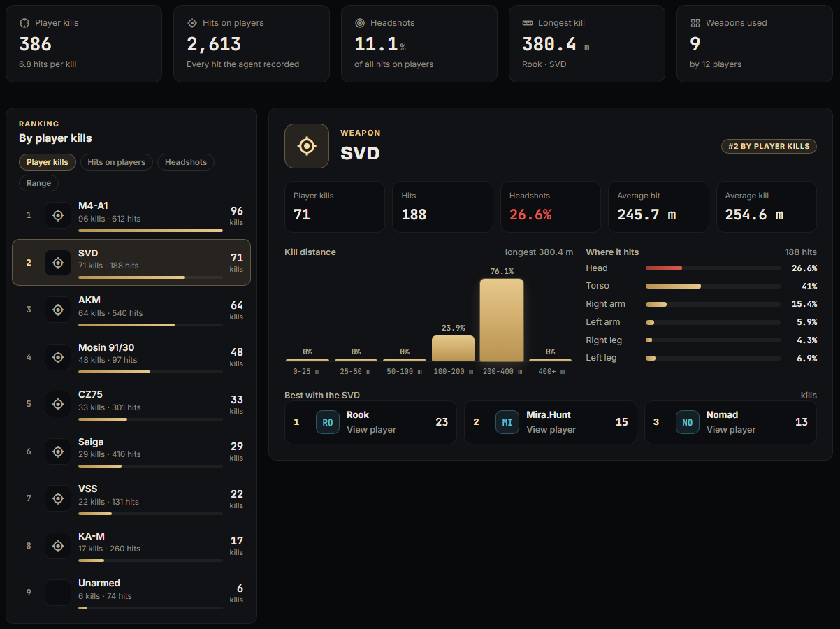The width and height of the screenshot is (840, 629).
Task: Click the KA-M weapon icon
Action: (x=58, y=545)
